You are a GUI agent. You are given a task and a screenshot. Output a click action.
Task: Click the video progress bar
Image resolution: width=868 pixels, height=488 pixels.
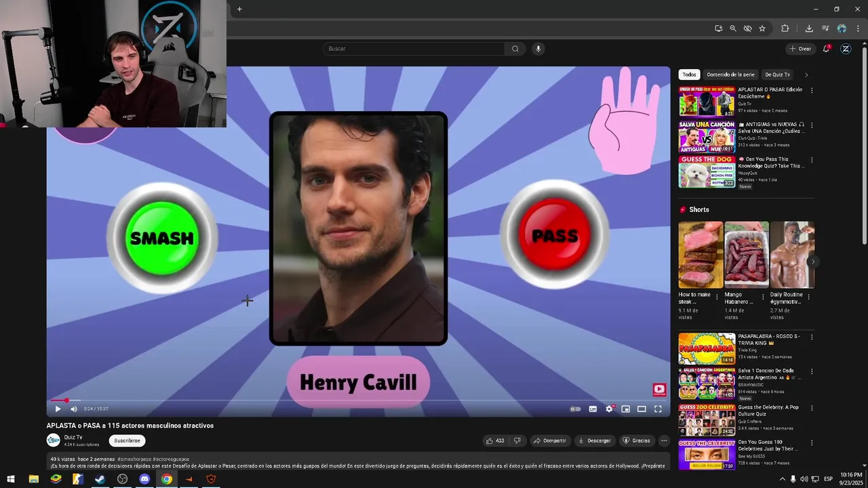(358, 401)
